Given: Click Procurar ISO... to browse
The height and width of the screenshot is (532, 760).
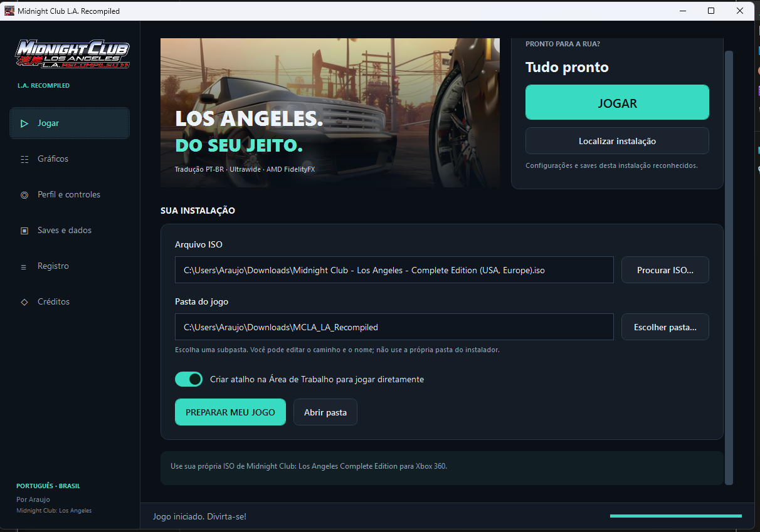Looking at the screenshot, I should click(665, 270).
